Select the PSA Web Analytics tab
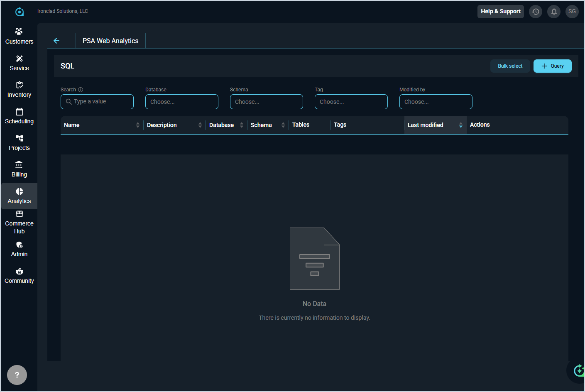 pyautogui.click(x=110, y=41)
